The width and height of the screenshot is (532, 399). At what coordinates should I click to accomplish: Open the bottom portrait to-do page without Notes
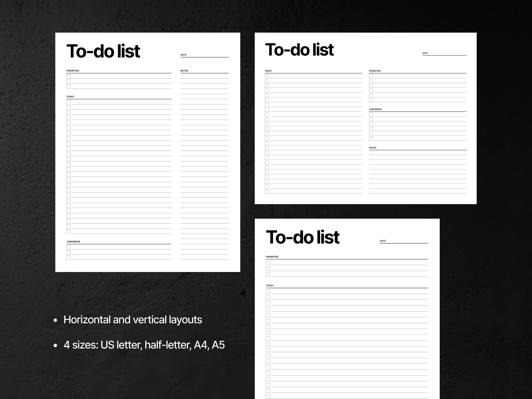click(x=347, y=309)
